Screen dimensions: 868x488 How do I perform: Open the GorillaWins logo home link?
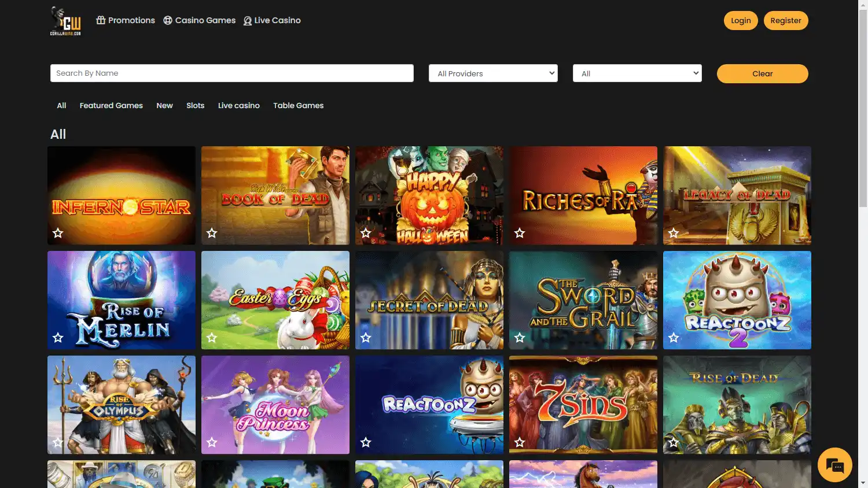click(65, 21)
